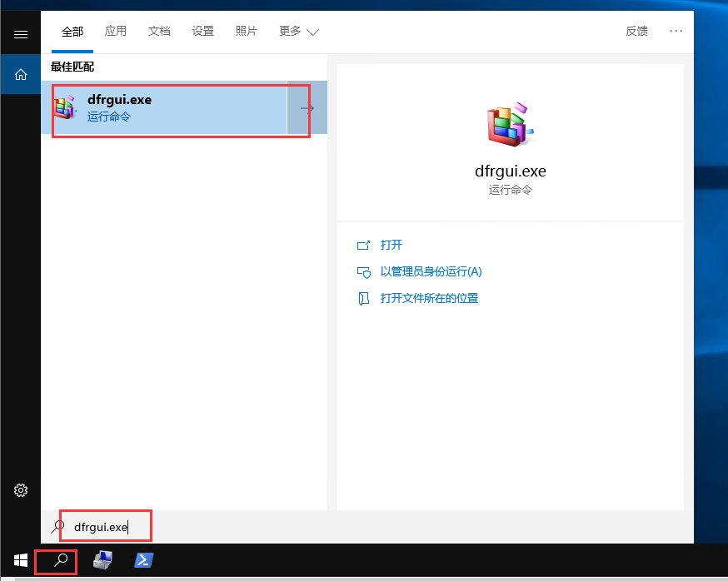Image resolution: width=728 pixels, height=581 pixels.
Task: Switch to the 设置 tab
Action: pyautogui.click(x=202, y=32)
